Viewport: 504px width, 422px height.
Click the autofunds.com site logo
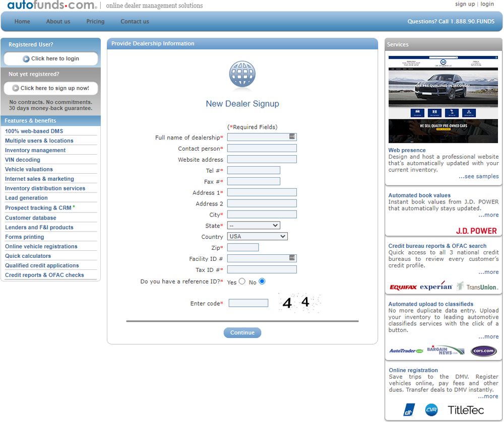pos(52,5)
